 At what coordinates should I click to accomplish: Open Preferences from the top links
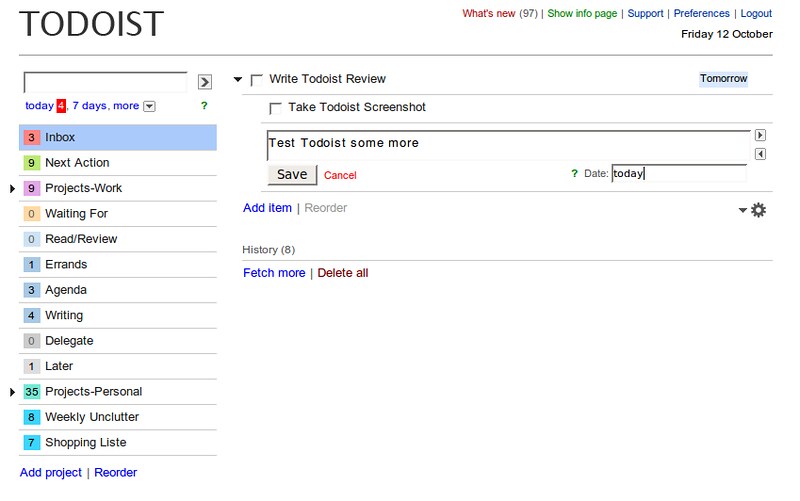tap(701, 14)
